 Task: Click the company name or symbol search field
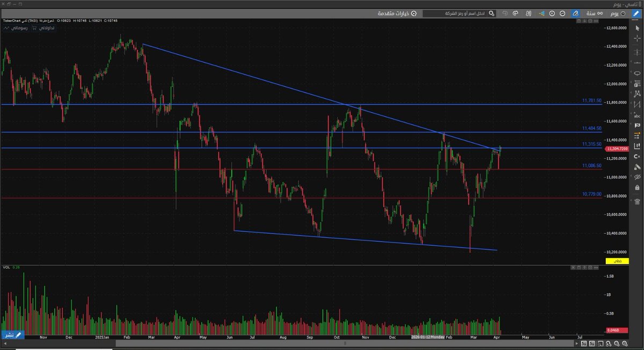point(455,13)
